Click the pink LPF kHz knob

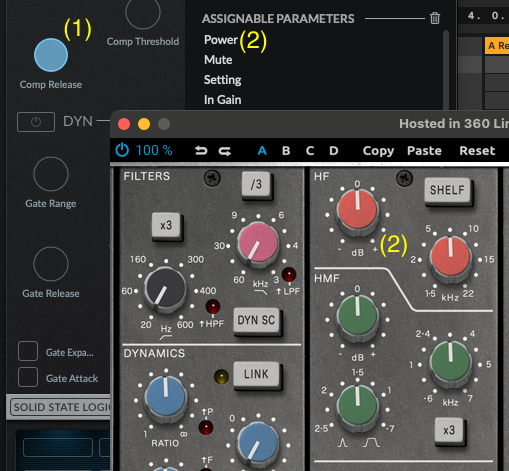click(x=258, y=243)
